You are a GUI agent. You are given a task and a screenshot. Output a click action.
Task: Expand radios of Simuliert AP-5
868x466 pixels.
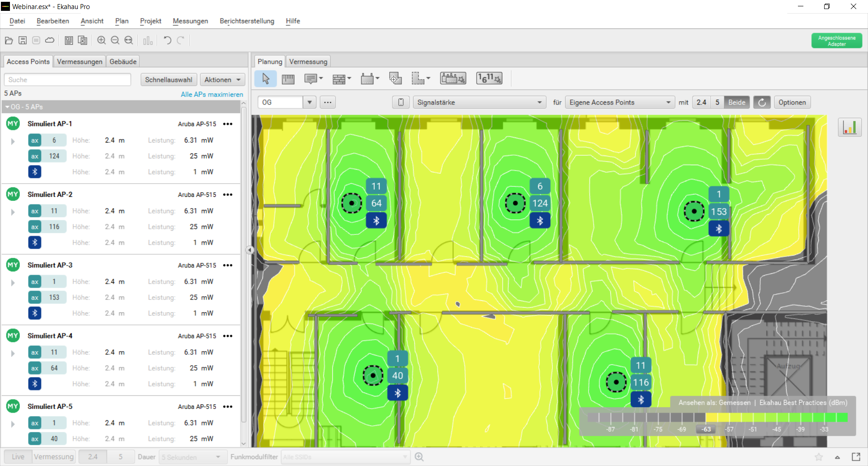(13, 424)
